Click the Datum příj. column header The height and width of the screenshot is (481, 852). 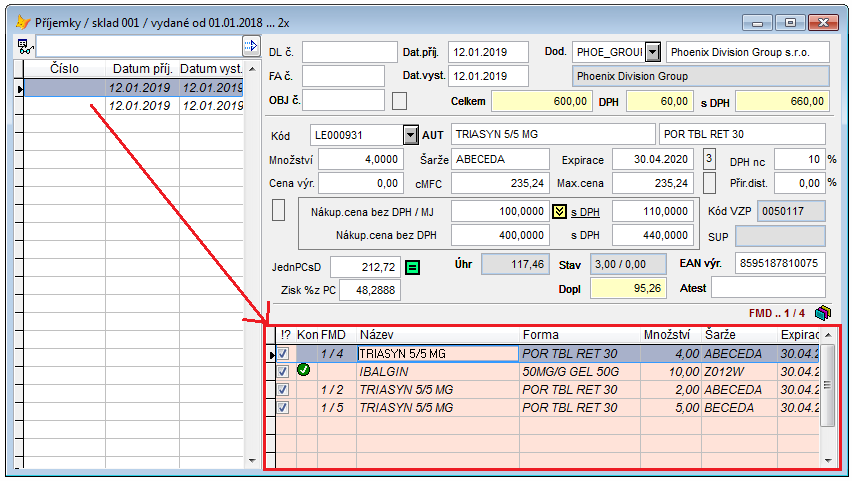pyautogui.click(x=142, y=69)
